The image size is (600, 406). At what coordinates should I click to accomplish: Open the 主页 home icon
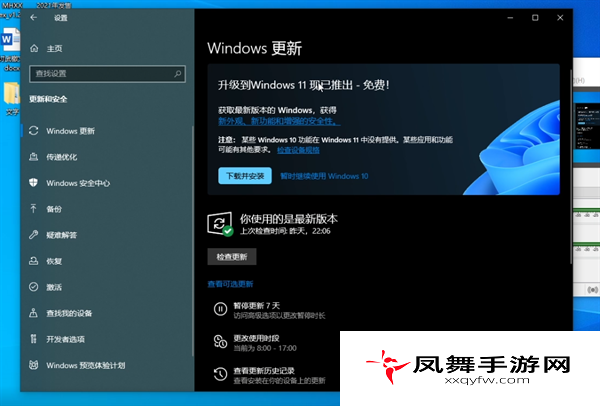(34, 48)
